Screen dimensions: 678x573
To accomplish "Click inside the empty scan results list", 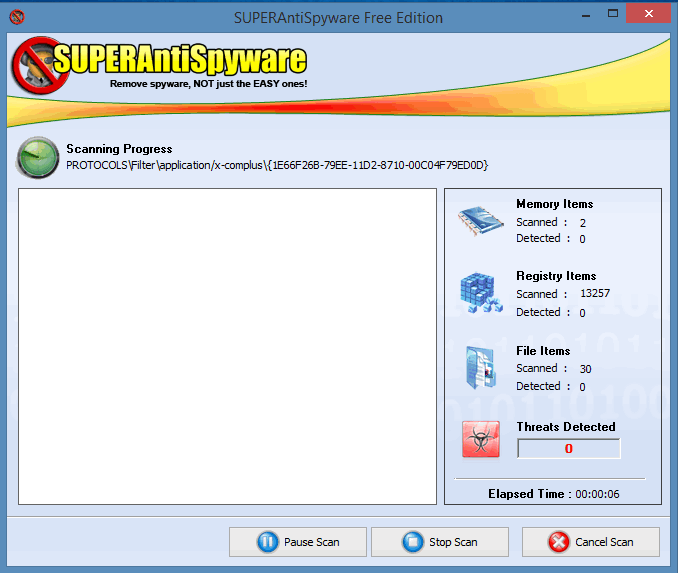I will [x=227, y=346].
